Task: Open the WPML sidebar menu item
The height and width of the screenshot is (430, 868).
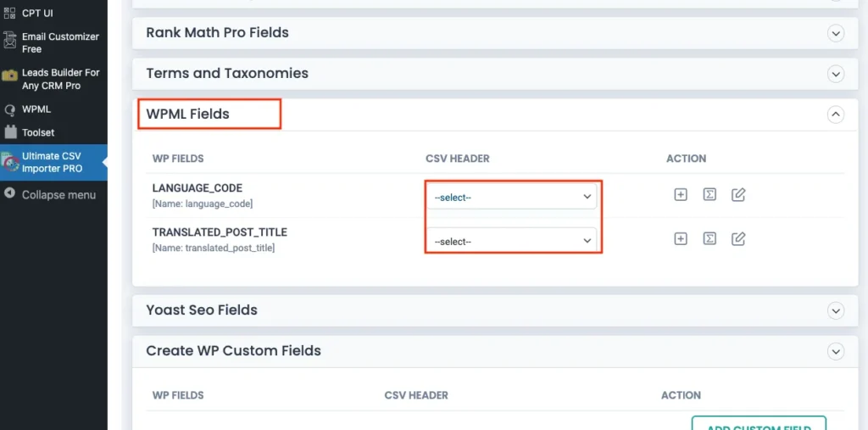Action: pos(36,109)
